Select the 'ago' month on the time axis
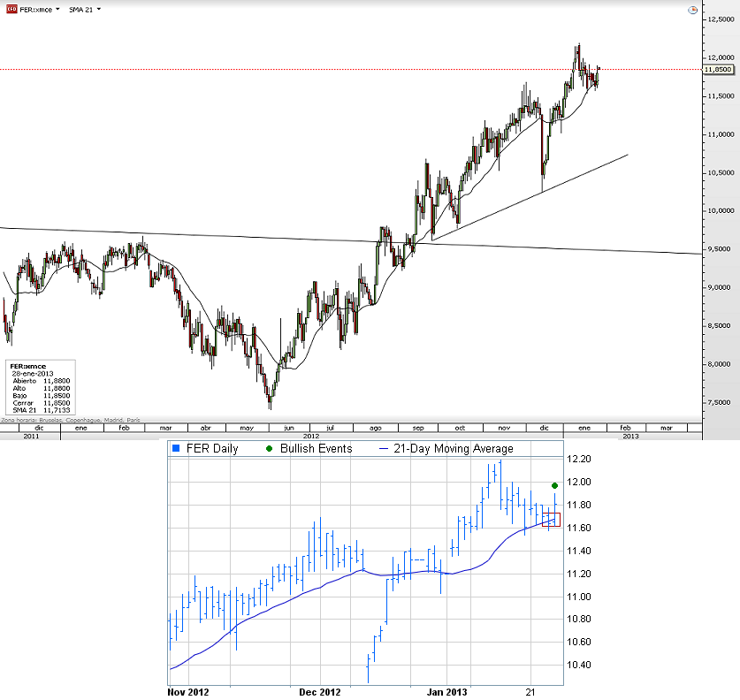740x700 pixels. (375, 428)
